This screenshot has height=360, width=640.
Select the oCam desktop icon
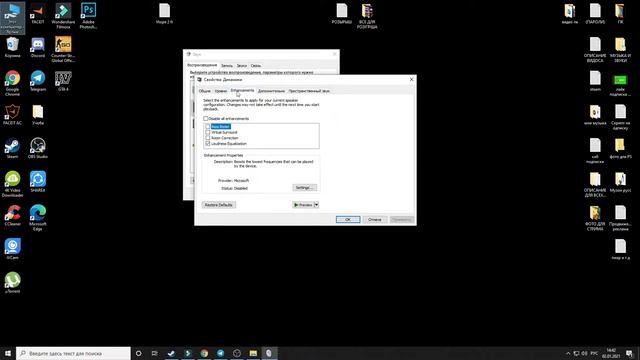[x=12, y=249]
